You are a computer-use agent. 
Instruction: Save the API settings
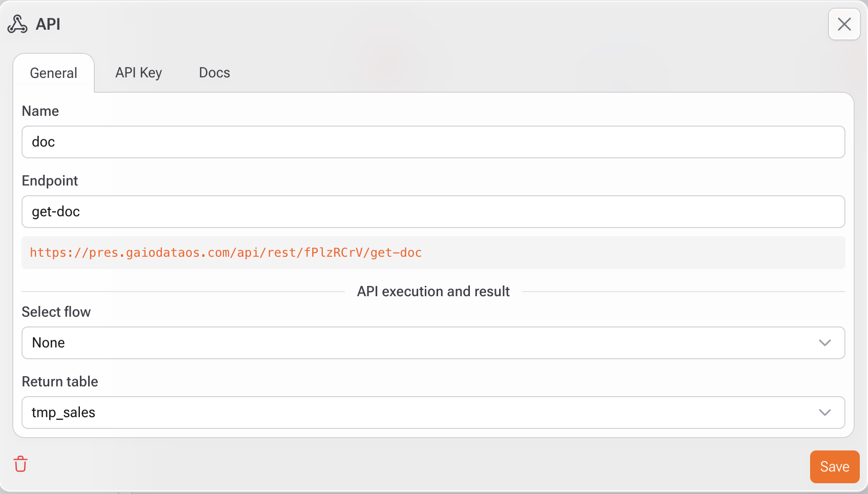tap(834, 467)
